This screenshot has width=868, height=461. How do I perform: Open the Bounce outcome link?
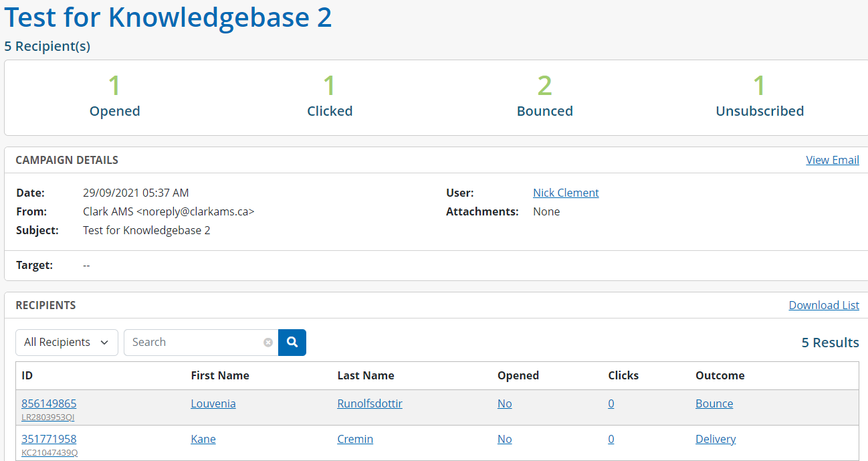click(714, 403)
